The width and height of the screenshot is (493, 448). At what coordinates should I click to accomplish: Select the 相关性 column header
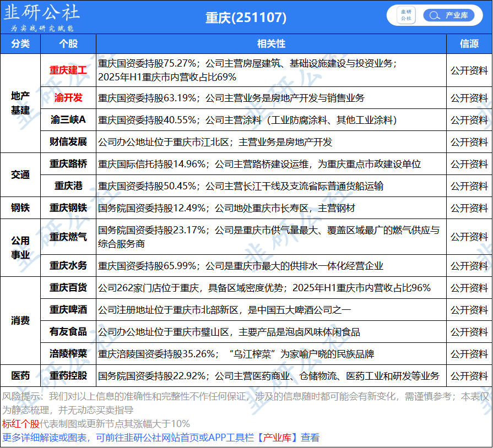point(271,44)
